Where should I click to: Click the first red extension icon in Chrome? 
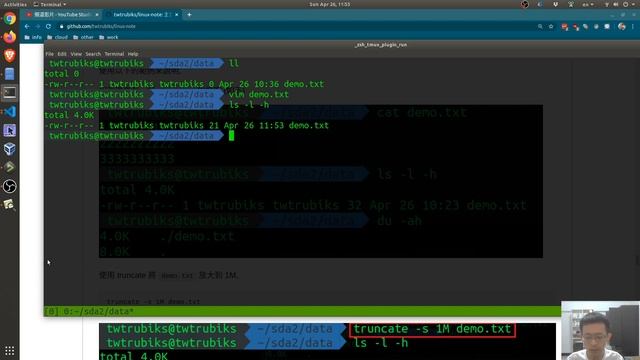564,27
